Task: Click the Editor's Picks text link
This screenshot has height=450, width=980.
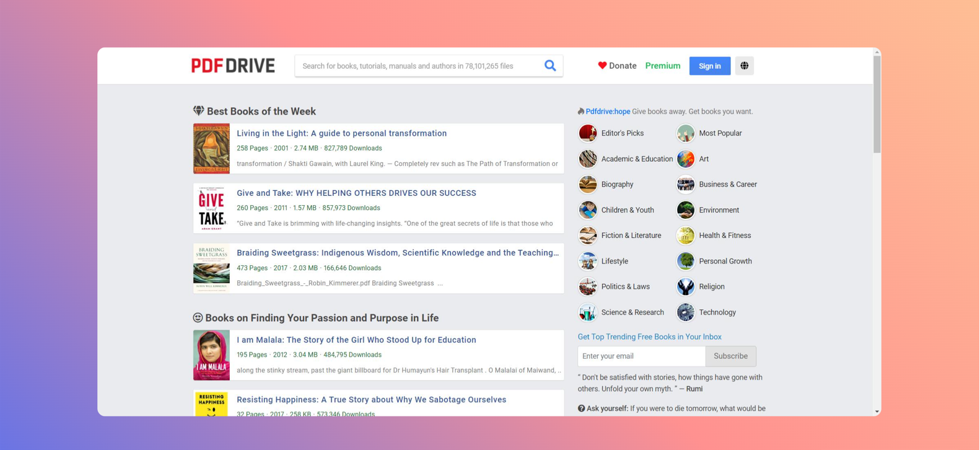Action: [622, 133]
